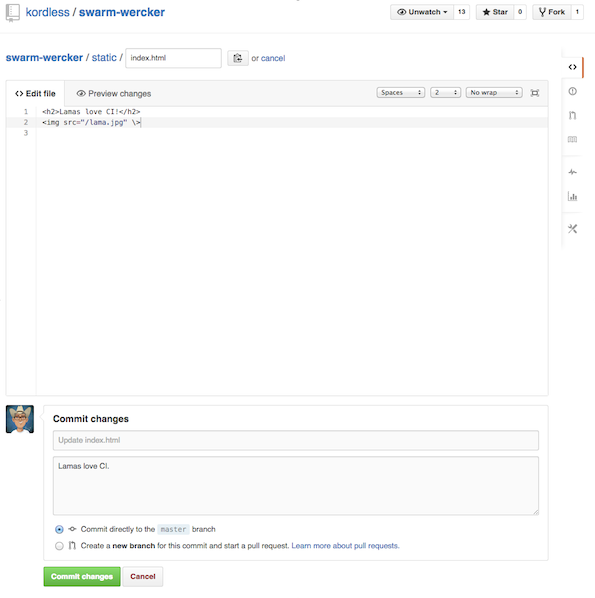The image size is (595, 598).
Task: Open the Pull Requests sidebar icon
Action: [572, 115]
